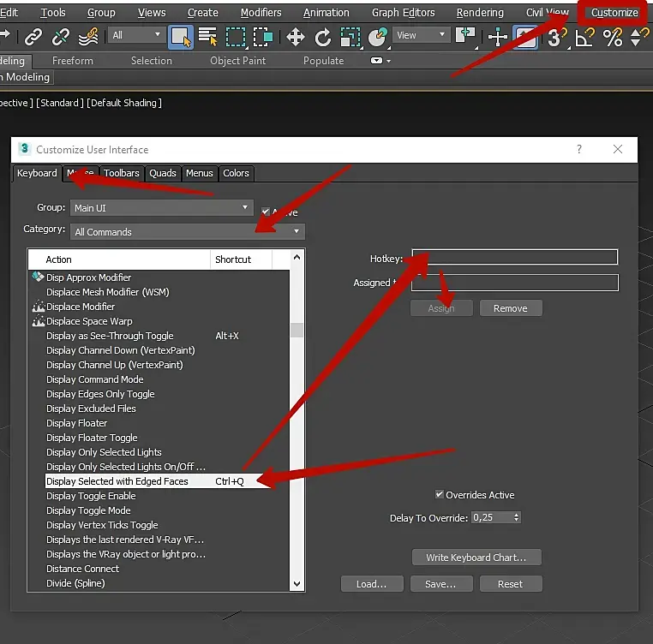The image size is (653, 644).
Task: Open the Select by Name list icon
Action: click(x=207, y=37)
